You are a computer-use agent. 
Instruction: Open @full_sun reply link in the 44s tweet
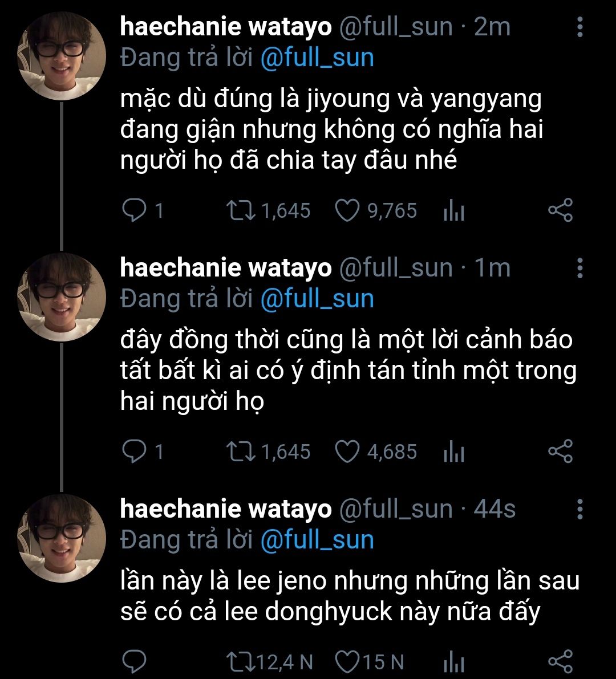(x=317, y=540)
